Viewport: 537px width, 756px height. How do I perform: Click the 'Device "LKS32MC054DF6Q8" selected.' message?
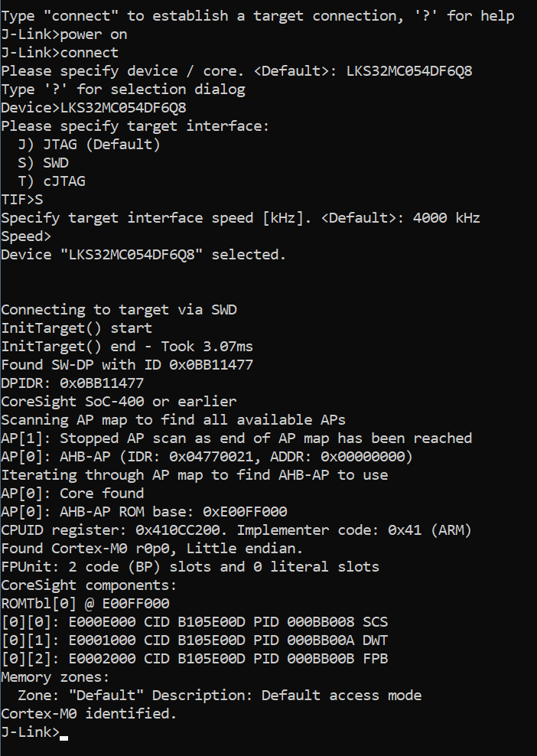point(144,255)
